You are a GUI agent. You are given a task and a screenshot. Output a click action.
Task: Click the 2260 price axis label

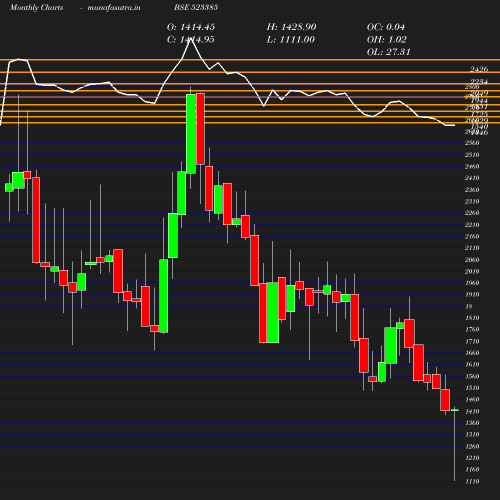click(x=472, y=213)
